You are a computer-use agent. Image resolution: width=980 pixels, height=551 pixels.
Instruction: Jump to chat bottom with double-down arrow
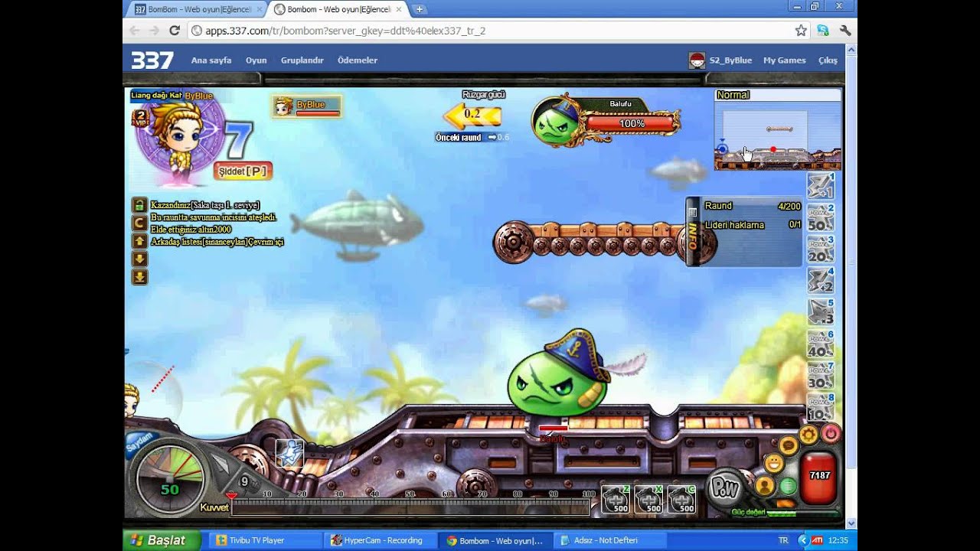pyautogui.click(x=139, y=277)
